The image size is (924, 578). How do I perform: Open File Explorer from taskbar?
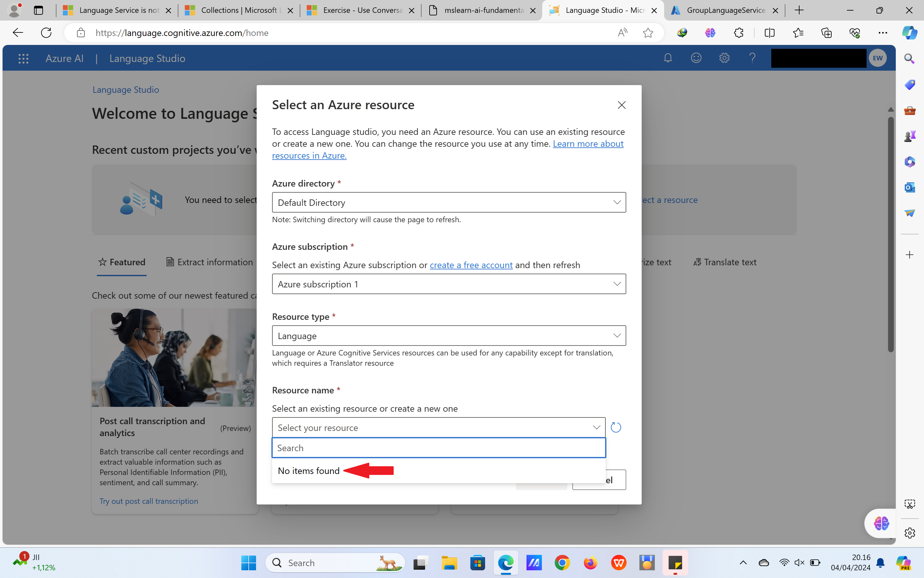click(449, 563)
